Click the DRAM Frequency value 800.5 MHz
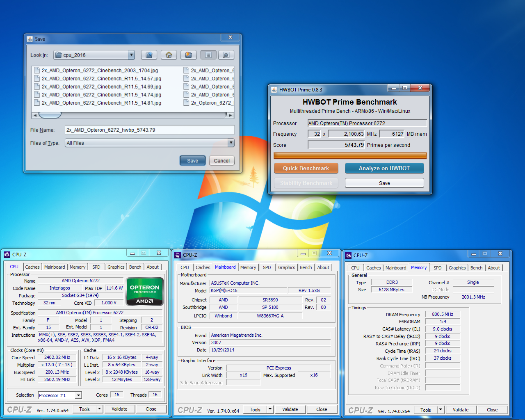The image size is (525, 420). tap(443, 314)
